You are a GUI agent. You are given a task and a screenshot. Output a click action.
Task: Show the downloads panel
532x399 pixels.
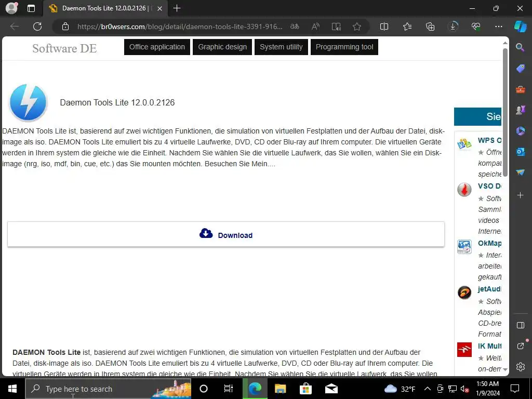453,26
